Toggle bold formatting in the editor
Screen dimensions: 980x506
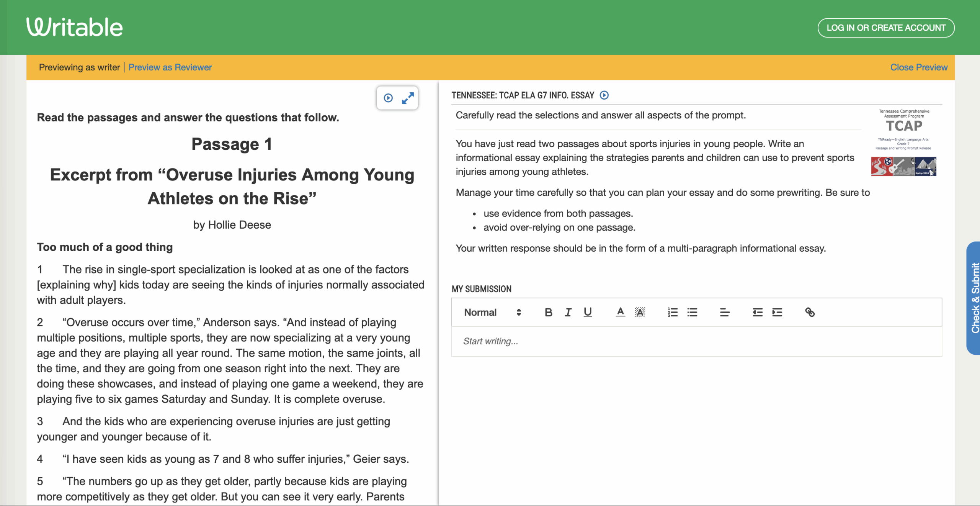548,313
